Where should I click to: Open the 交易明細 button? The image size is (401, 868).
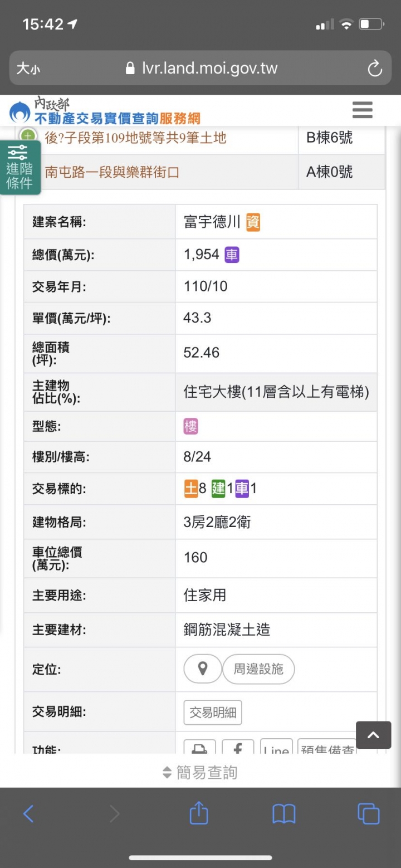213,712
